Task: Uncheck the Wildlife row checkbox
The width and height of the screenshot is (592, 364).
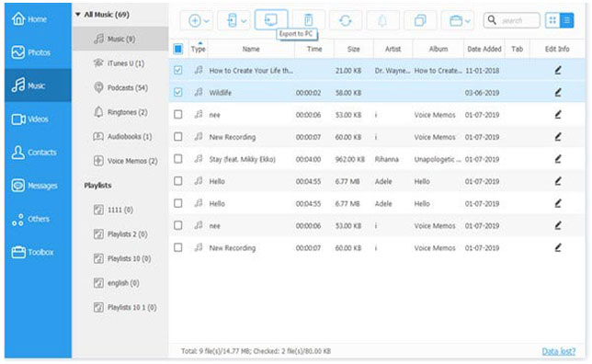Action: 177,93
